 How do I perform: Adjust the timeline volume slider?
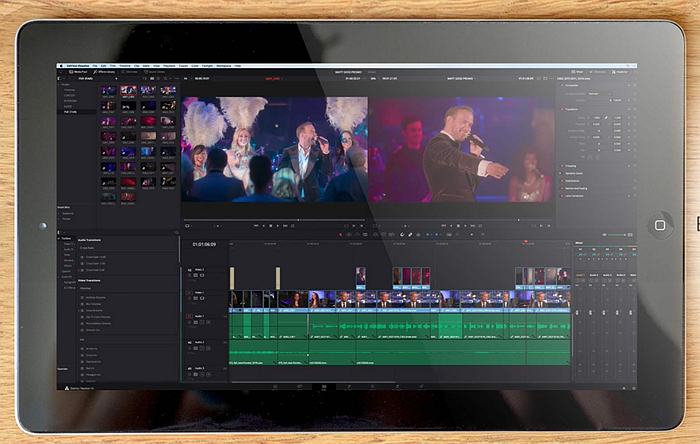[617, 235]
